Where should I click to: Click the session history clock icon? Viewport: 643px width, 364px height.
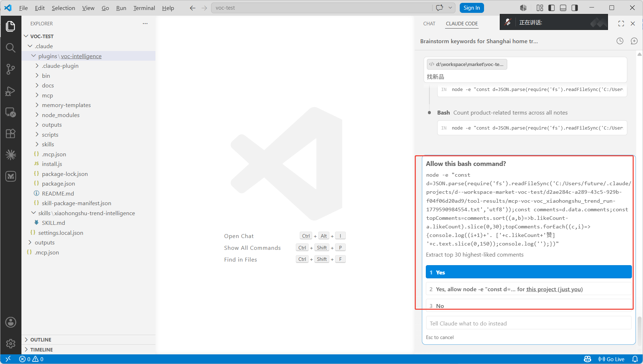(x=620, y=41)
